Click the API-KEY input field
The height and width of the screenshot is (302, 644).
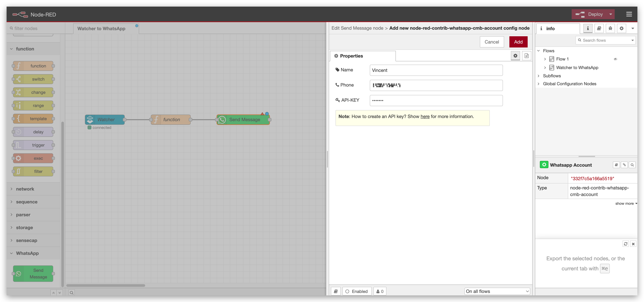coord(436,101)
